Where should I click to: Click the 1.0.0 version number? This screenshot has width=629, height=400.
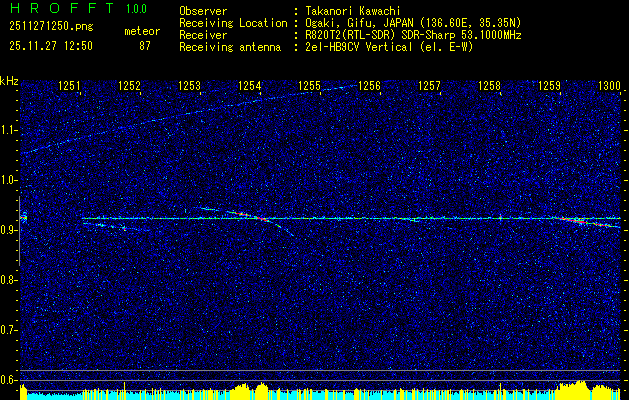coord(136,9)
